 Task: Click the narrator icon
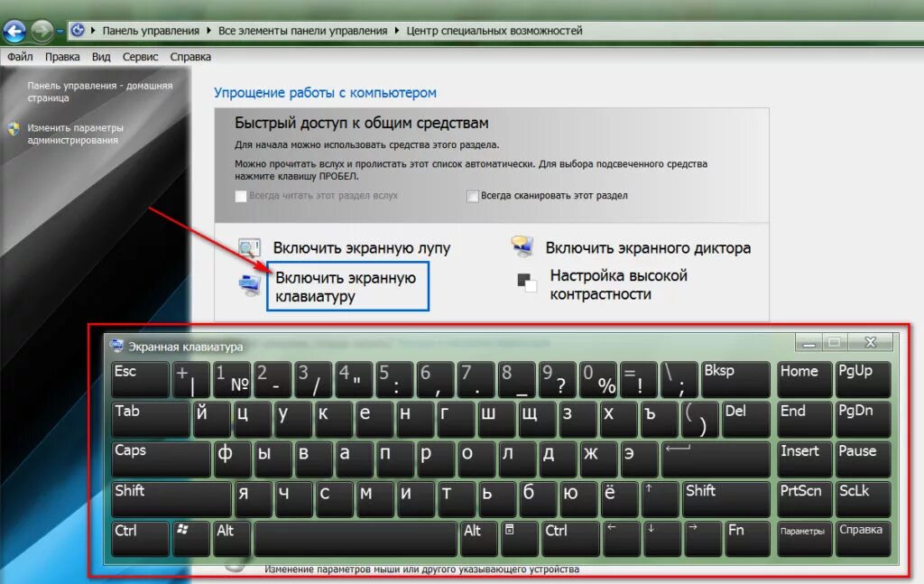(x=522, y=247)
